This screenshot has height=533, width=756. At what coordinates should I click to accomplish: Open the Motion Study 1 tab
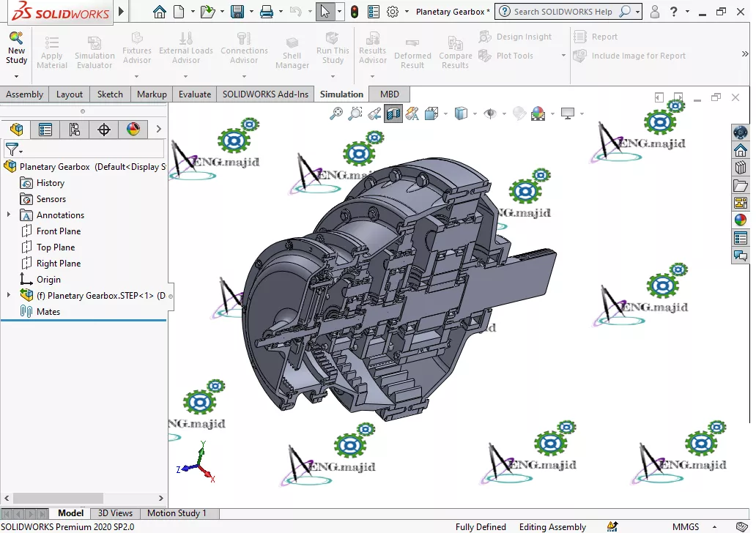(177, 513)
